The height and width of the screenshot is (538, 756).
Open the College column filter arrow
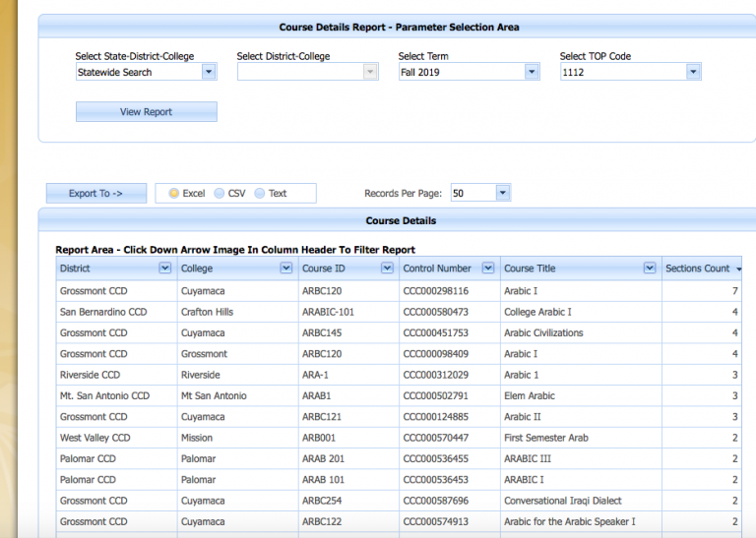point(285,268)
